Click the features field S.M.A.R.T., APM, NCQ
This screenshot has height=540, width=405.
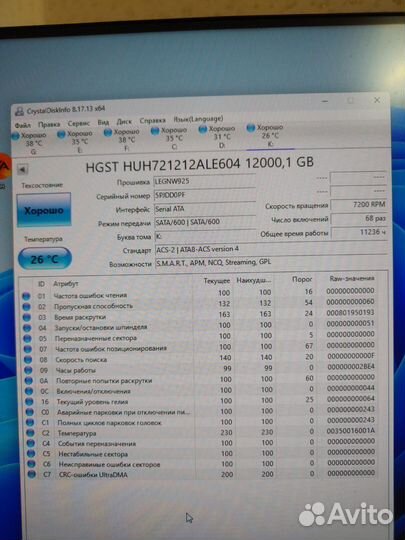271,262
